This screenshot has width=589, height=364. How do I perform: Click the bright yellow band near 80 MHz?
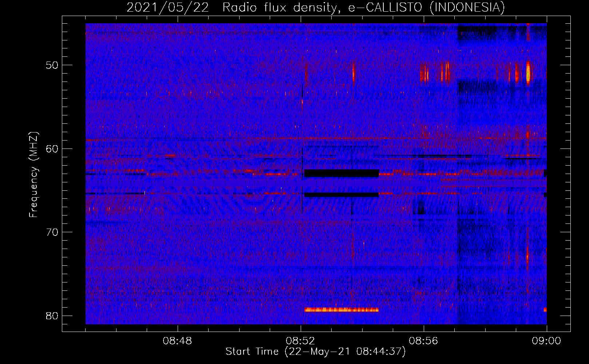pyautogui.click(x=341, y=310)
